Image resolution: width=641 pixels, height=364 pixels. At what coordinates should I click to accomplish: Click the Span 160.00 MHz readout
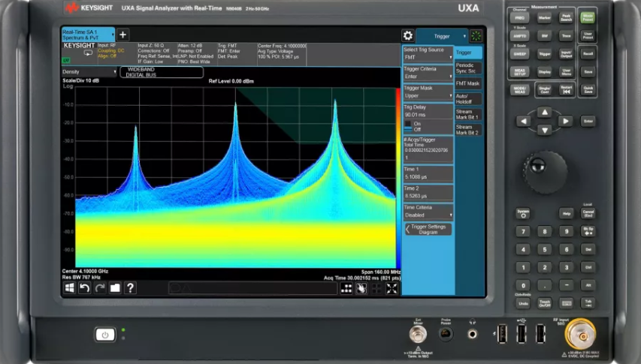click(380, 272)
